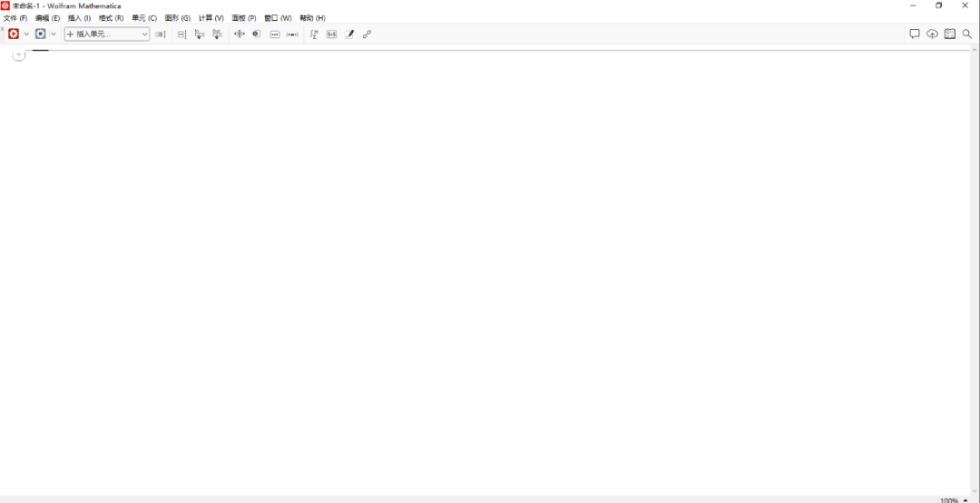Image resolution: width=980 pixels, height=503 pixels.
Task: Open the 单元 (C) menu
Action: 144,18
